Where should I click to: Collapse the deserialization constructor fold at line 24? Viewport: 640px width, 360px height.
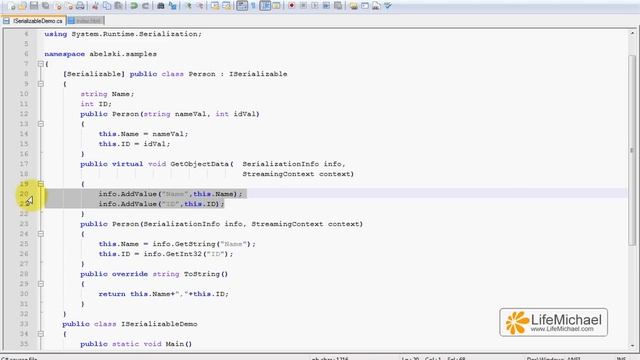pos(40,234)
